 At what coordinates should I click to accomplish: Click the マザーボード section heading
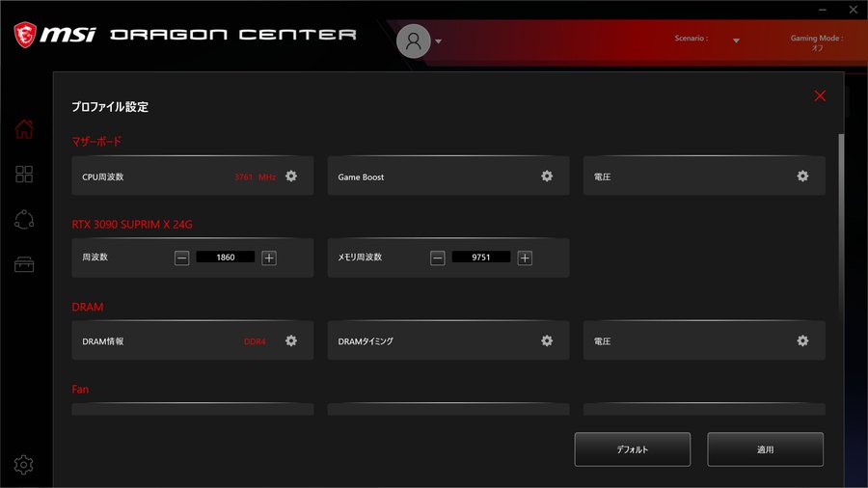point(96,142)
